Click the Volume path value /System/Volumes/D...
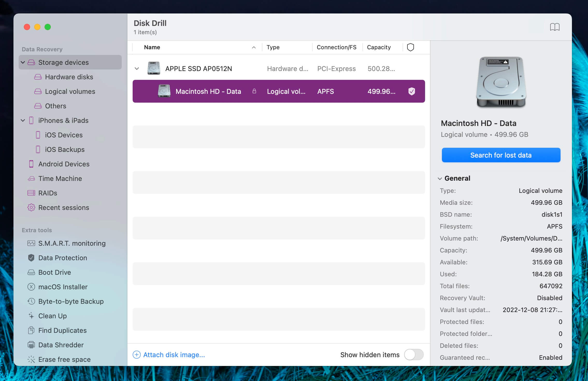The height and width of the screenshot is (381, 588). click(x=531, y=238)
